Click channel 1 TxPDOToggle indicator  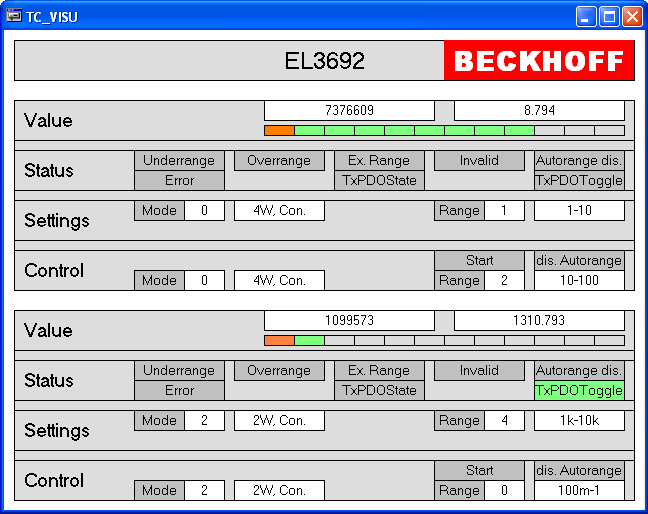[579, 181]
